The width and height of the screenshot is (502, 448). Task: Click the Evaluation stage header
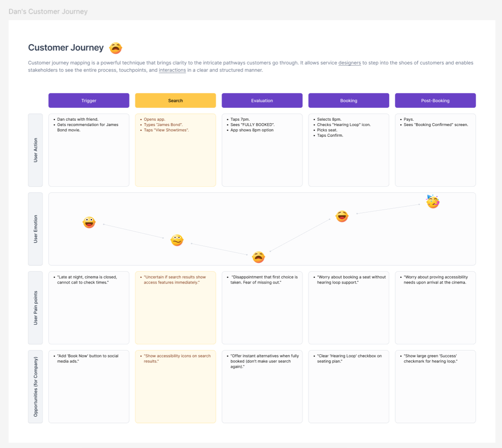262,100
